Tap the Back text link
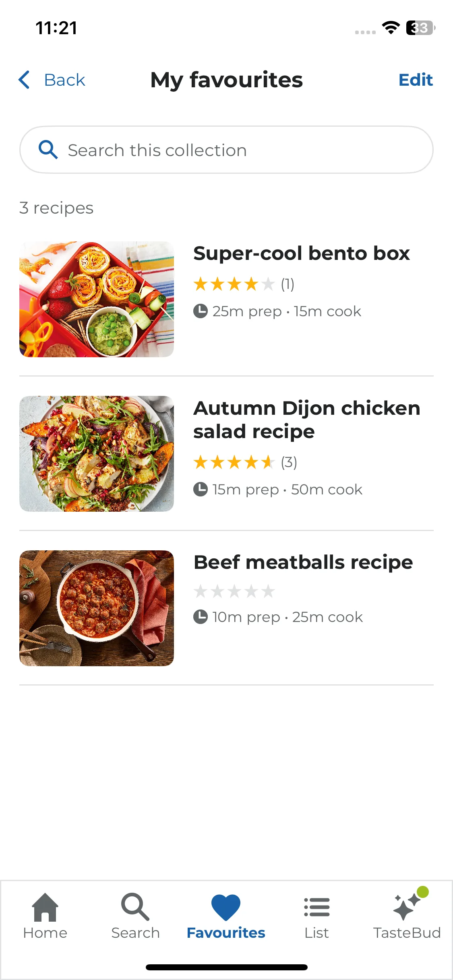The height and width of the screenshot is (980, 453). click(x=64, y=80)
